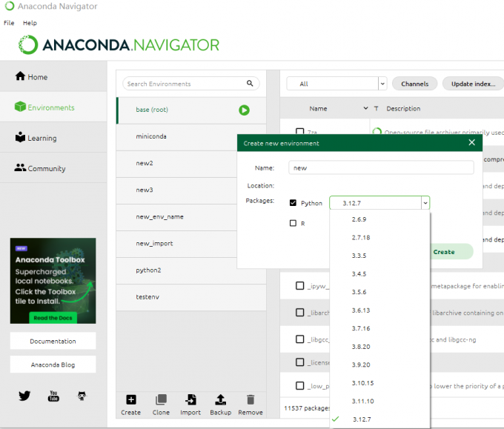Open the Python version dropdown arrow
The image size is (504, 429).
(425, 203)
